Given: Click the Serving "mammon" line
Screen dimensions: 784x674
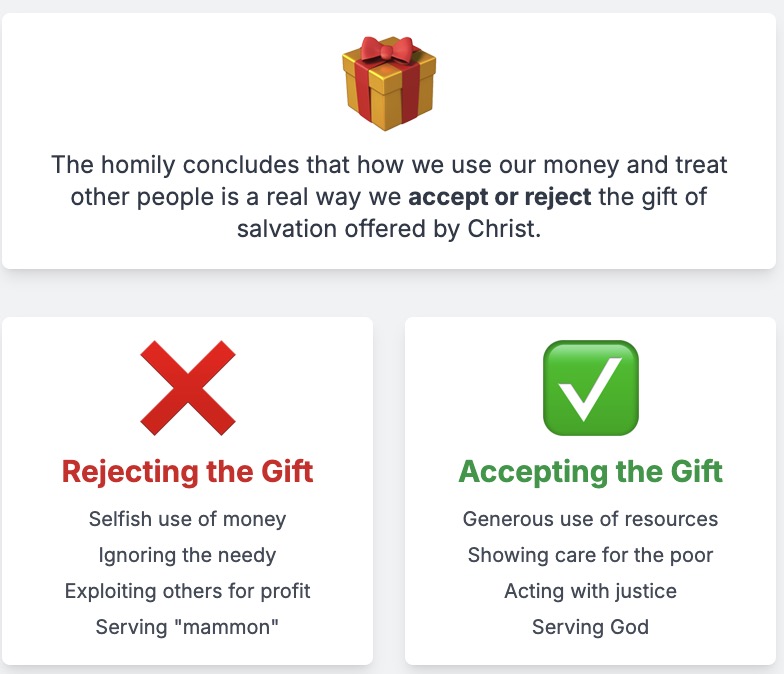Looking at the screenshot, I should (188, 627).
